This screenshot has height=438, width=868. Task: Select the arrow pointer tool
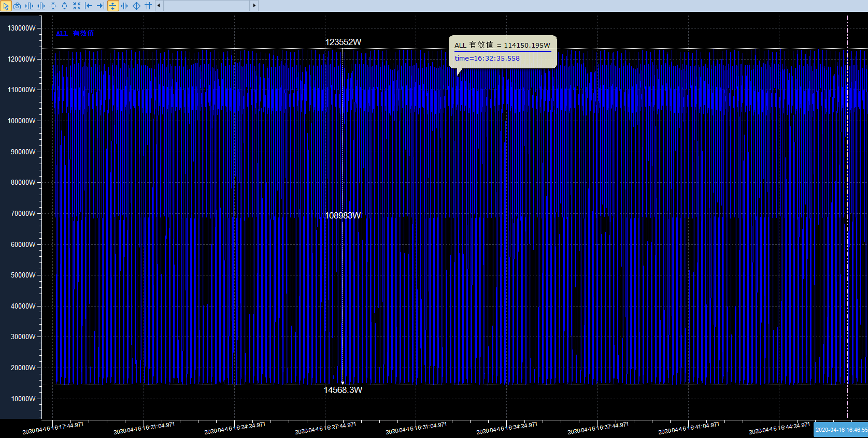click(x=6, y=6)
